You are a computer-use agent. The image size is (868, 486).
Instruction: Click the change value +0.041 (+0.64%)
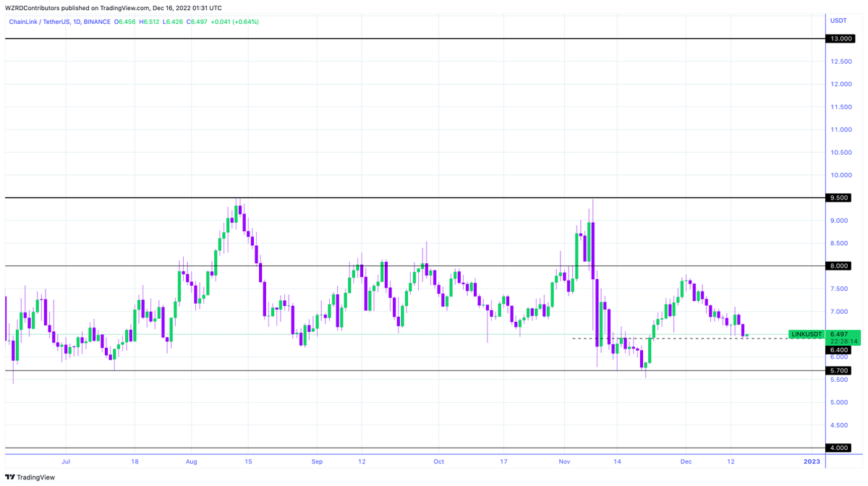pyautogui.click(x=234, y=22)
